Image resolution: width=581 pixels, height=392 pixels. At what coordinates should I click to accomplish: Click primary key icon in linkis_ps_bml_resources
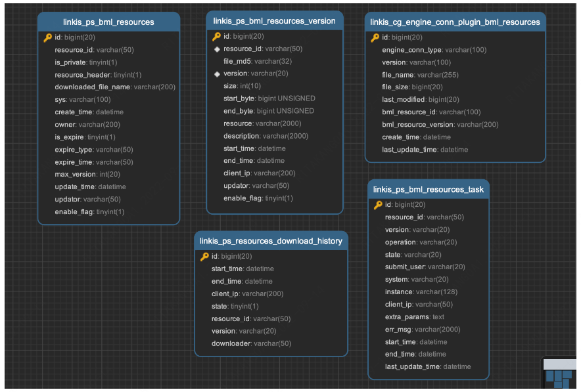(x=48, y=37)
